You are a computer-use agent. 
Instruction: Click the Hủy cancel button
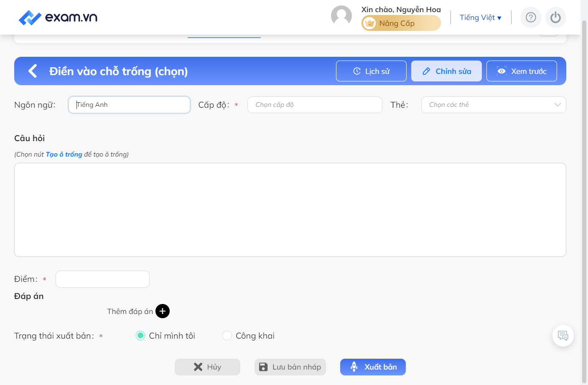coord(207,367)
